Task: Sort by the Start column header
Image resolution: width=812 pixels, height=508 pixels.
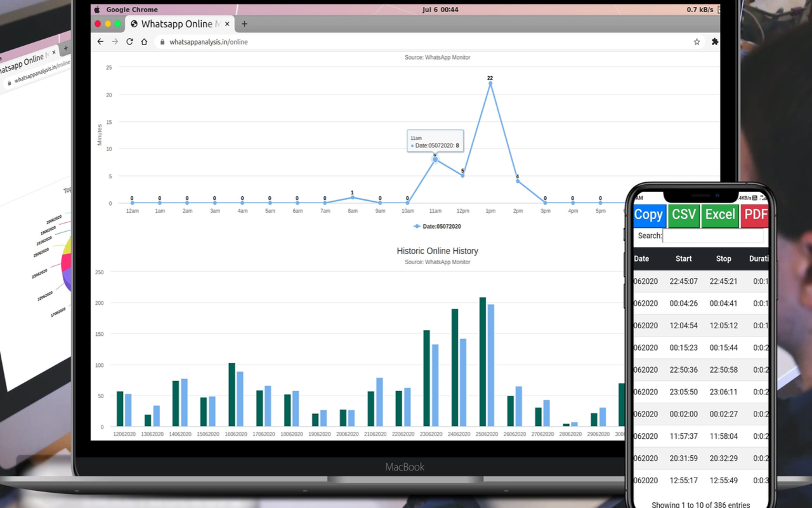Action: 684,258
